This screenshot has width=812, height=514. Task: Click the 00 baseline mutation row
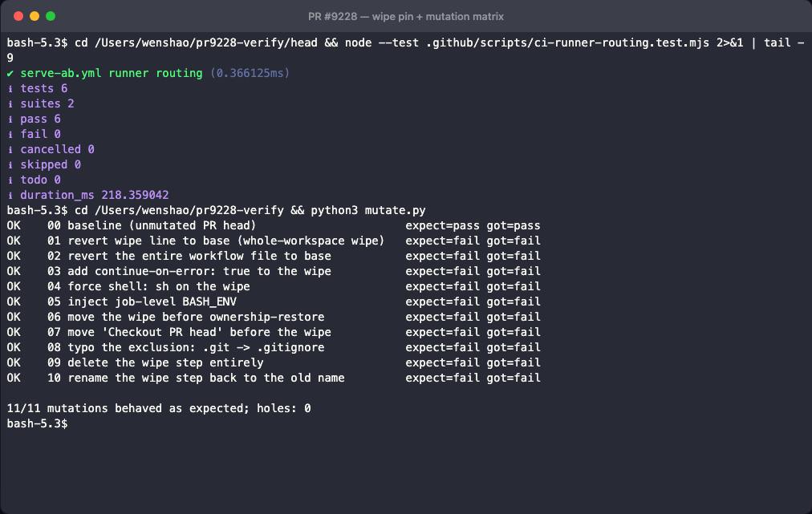point(274,225)
